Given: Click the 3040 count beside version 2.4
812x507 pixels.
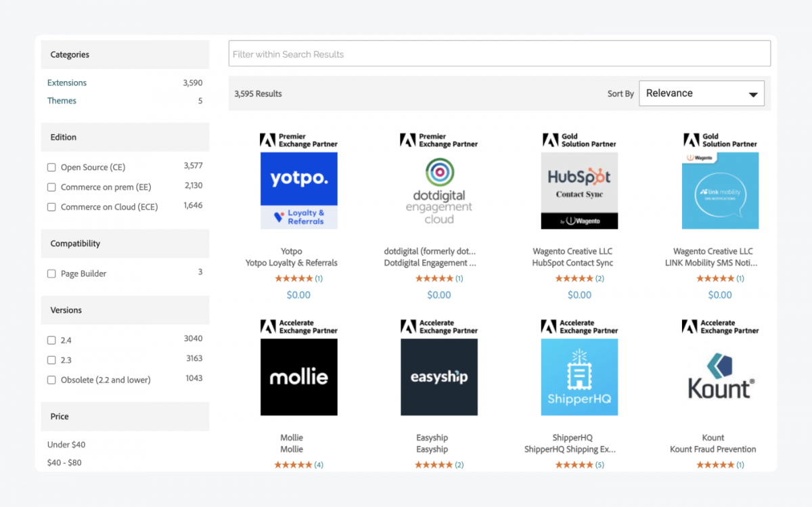Looking at the screenshot, I should coord(193,338).
